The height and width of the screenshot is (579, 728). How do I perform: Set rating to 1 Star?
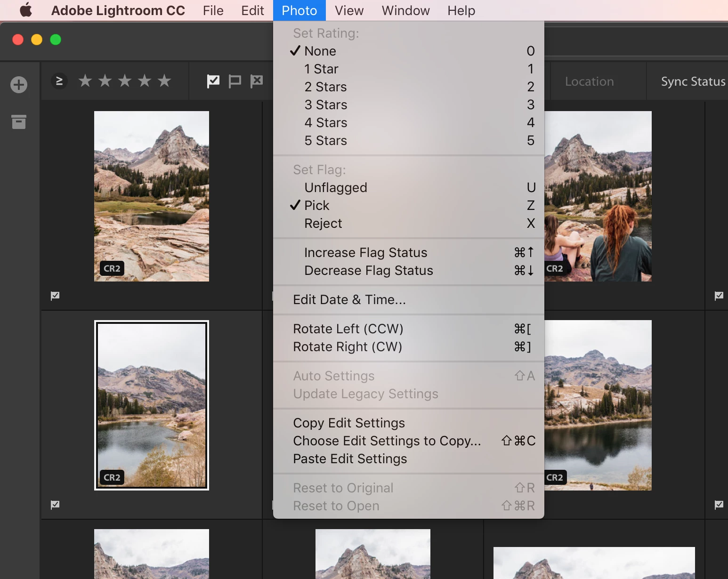[x=409, y=69]
